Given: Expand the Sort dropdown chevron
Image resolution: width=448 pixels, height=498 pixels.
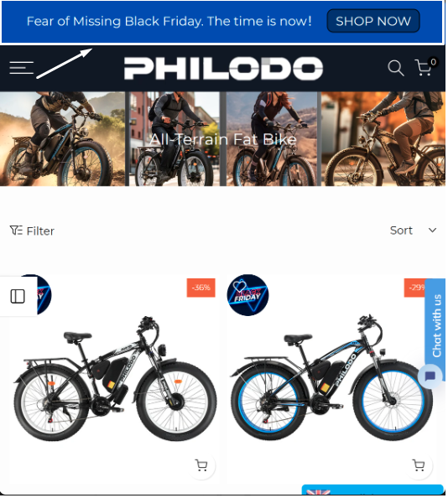Looking at the screenshot, I should (432, 231).
